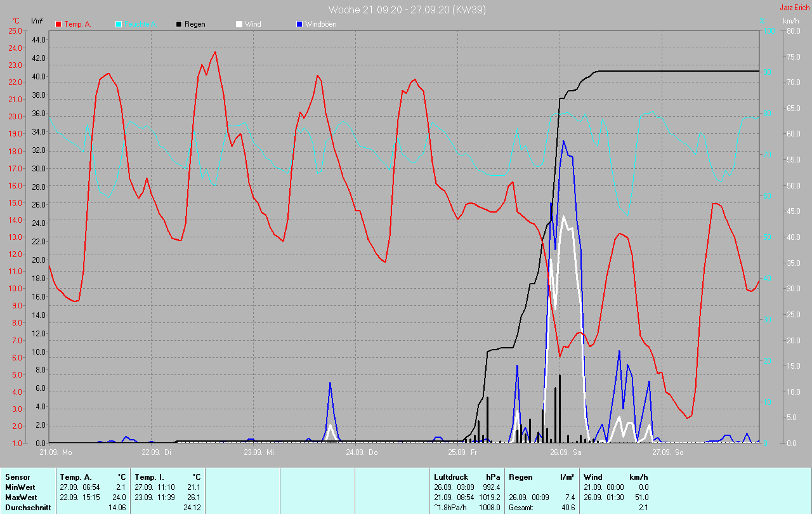This screenshot has width=812, height=514.
Task: Click the Regen maximum time "26.09. 00:09"
Action: (529, 498)
